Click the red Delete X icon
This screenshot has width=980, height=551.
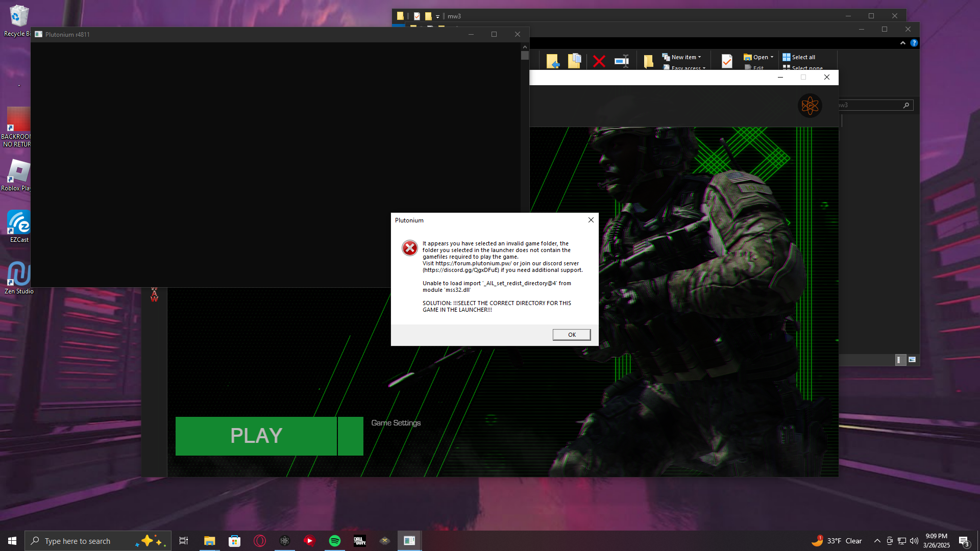click(x=599, y=61)
